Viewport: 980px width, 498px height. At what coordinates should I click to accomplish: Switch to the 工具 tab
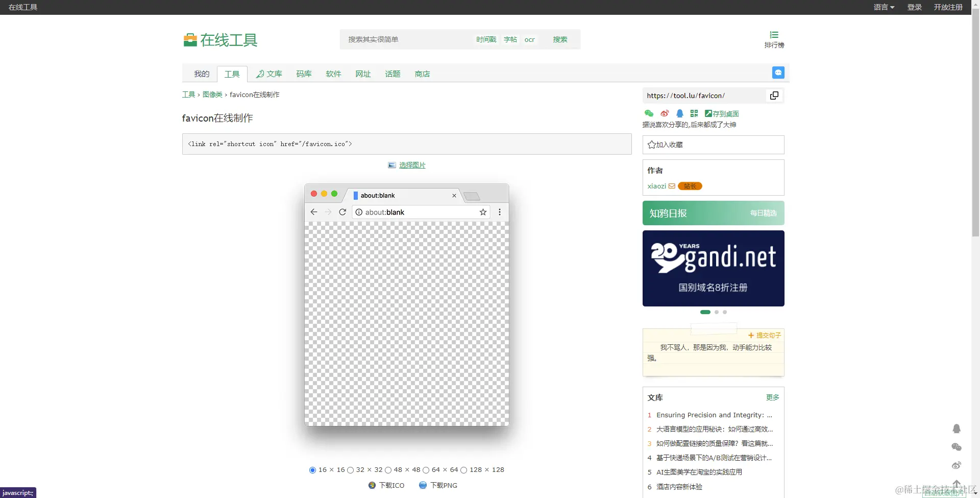pyautogui.click(x=232, y=74)
